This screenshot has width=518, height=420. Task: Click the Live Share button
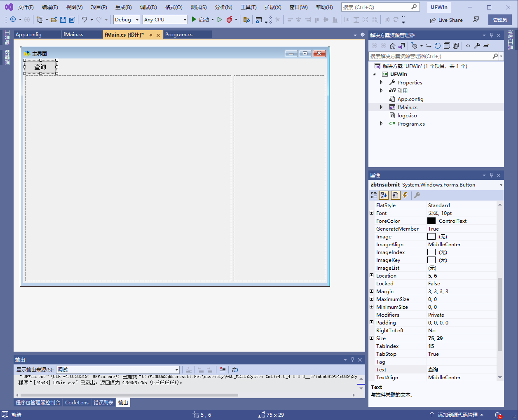[x=446, y=20]
